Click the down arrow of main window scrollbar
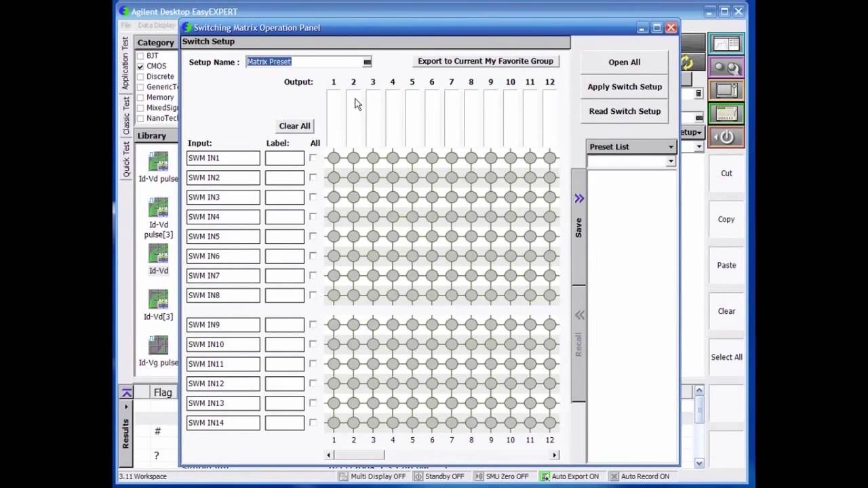This screenshot has height=488, width=868. coord(699,464)
